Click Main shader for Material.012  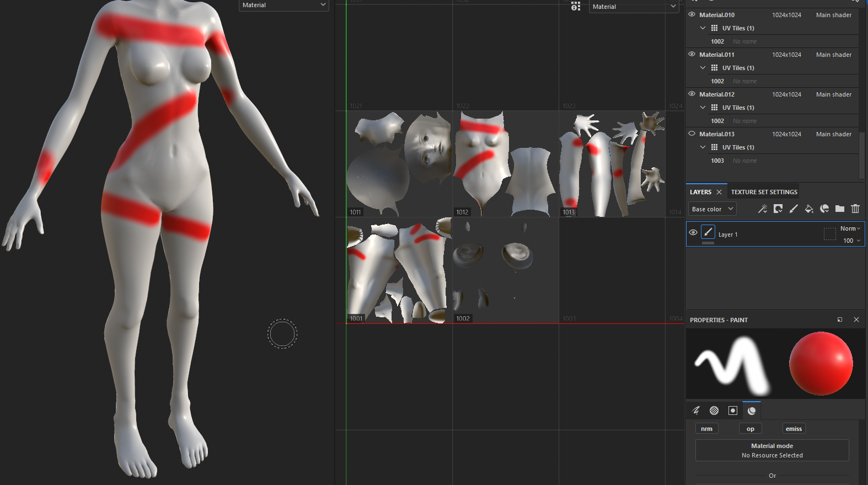[x=834, y=94]
